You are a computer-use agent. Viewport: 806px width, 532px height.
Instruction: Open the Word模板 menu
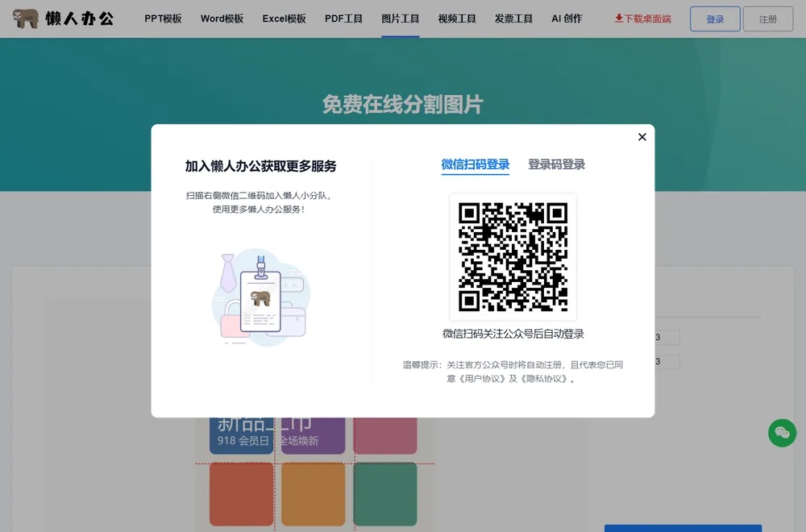coord(222,19)
